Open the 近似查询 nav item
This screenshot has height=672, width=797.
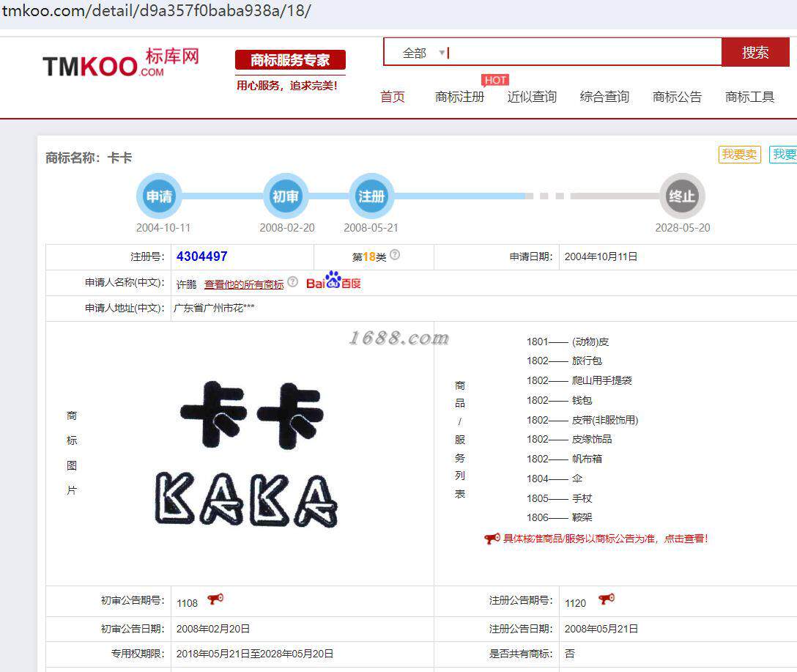click(x=532, y=97)
